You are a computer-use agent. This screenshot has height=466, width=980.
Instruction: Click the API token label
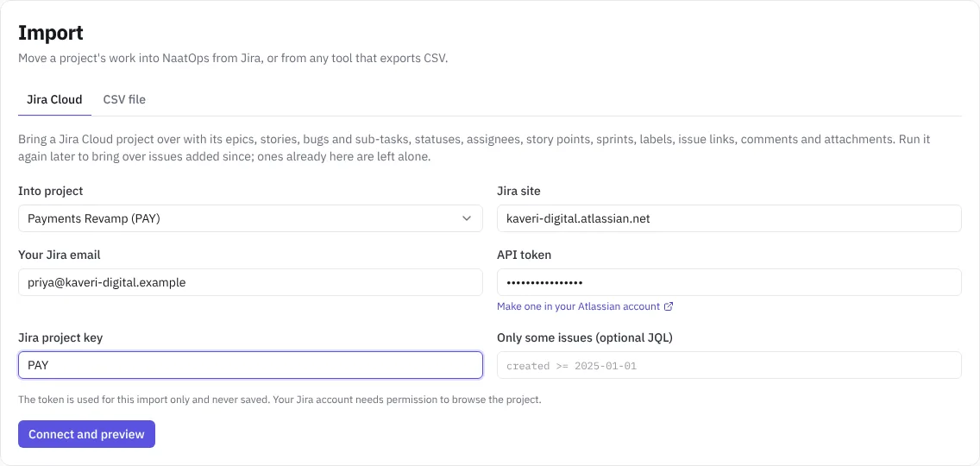(x=524, y=255)
